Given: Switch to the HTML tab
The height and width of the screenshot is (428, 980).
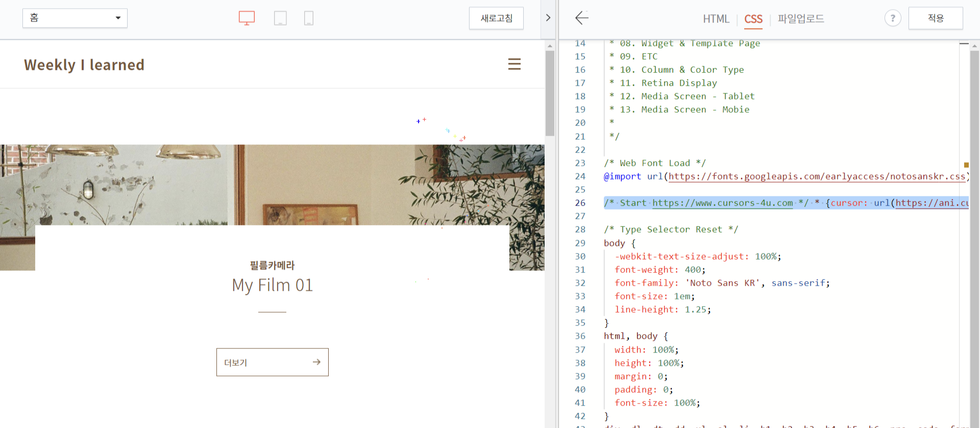Looking at the screenshot, I should 716,19.
